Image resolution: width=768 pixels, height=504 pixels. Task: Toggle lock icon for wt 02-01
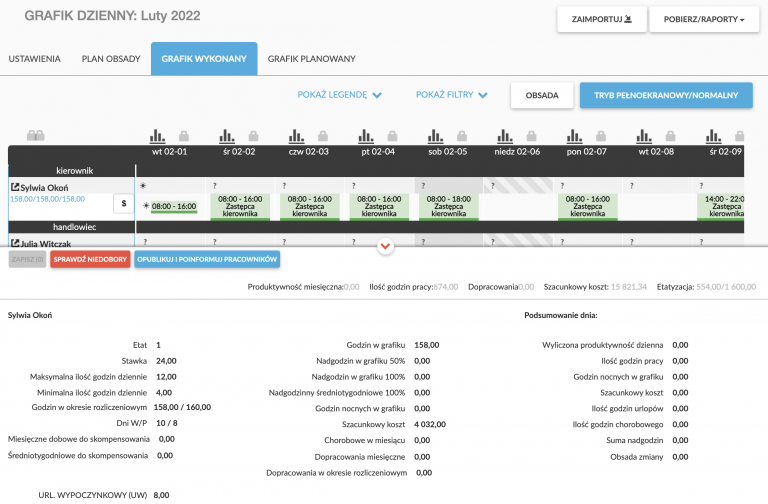click(x=184, y=136)
